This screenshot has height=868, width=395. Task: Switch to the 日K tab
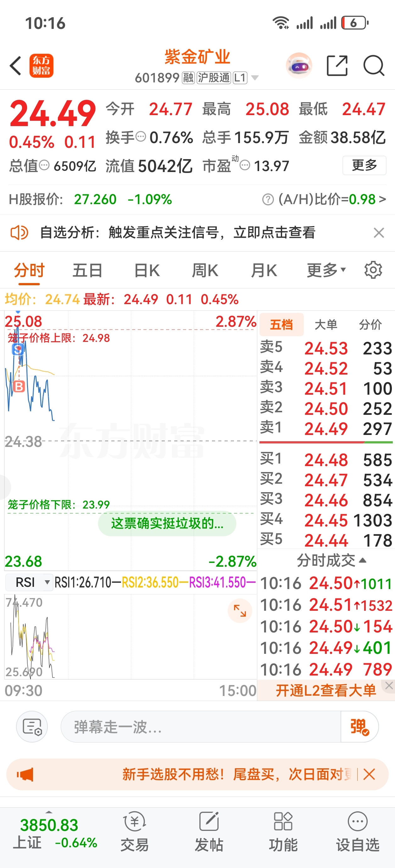tap(147, 270)
